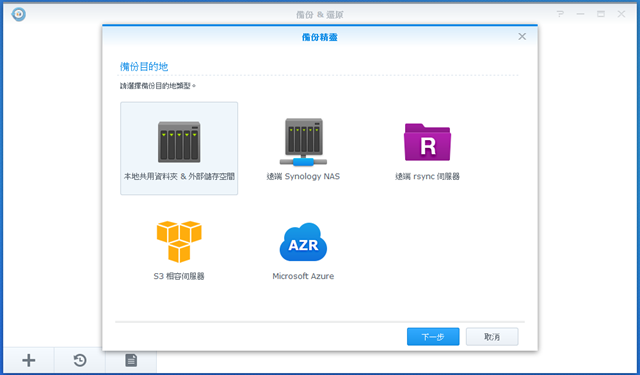The height and width of the screenshot is (375, 640).
Task: Click the Backup & Restore app logo
Action: coord(19,14)
